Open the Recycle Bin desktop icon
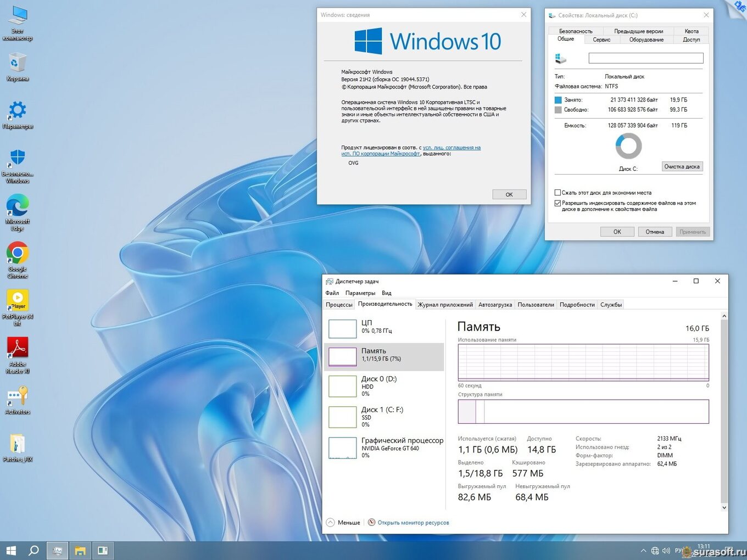The height and width of the screenshot is (560, 747). 18,67
